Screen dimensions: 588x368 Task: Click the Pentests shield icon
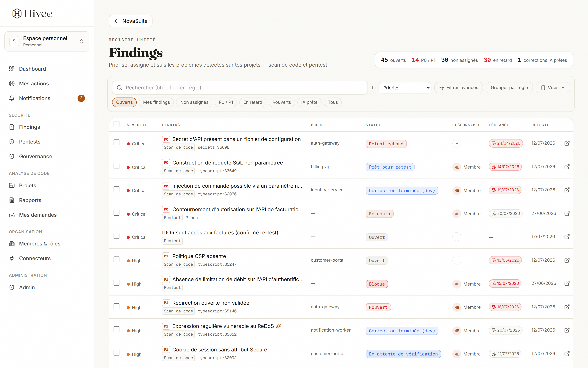pyautogui.click(x=12, y=142)
